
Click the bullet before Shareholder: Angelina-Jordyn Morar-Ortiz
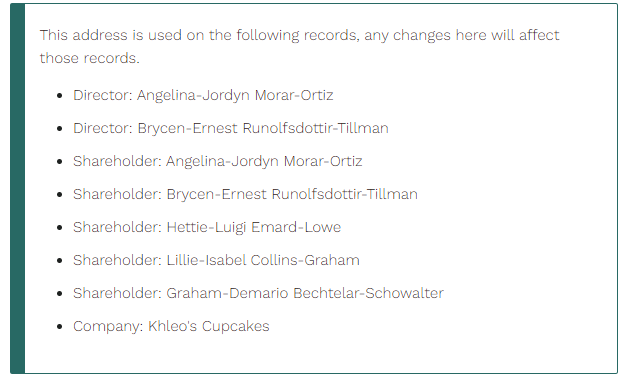pos(60,162)
